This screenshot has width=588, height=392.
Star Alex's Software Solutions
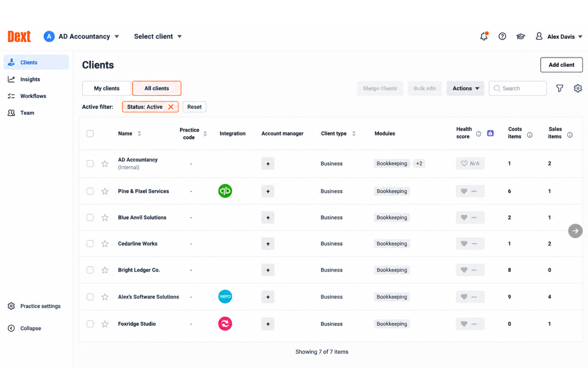pos(105,297)
